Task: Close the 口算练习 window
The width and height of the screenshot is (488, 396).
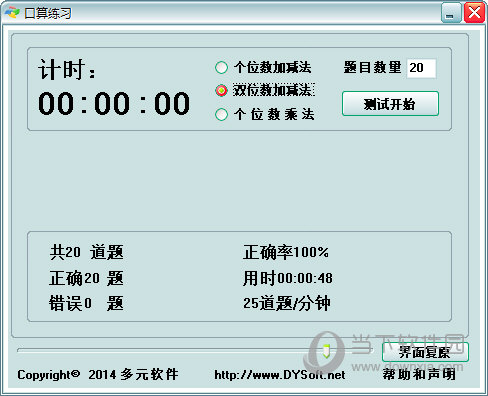Action: coord(474,13)
